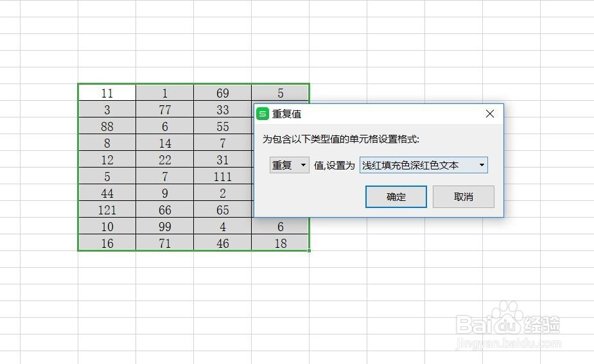Select the cell containing 8
This screenshot has height=364, width=594.
click(107, 143)
